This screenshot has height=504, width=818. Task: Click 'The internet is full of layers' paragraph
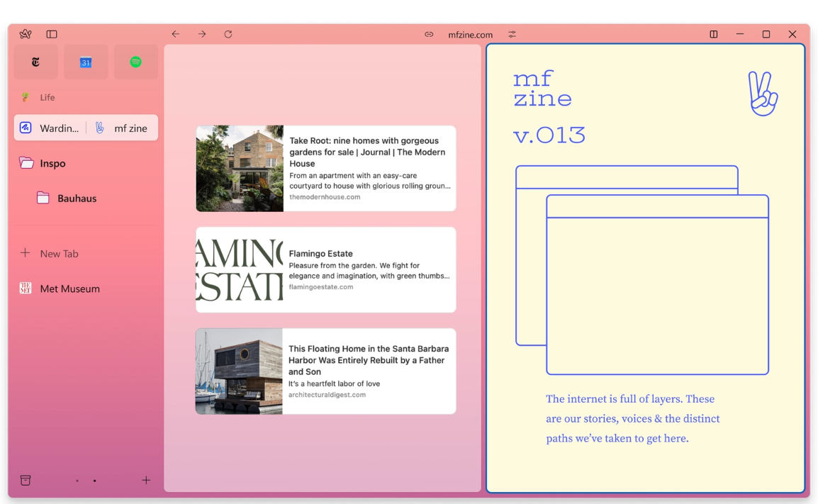pyautogui.click(x=633, y=418)
